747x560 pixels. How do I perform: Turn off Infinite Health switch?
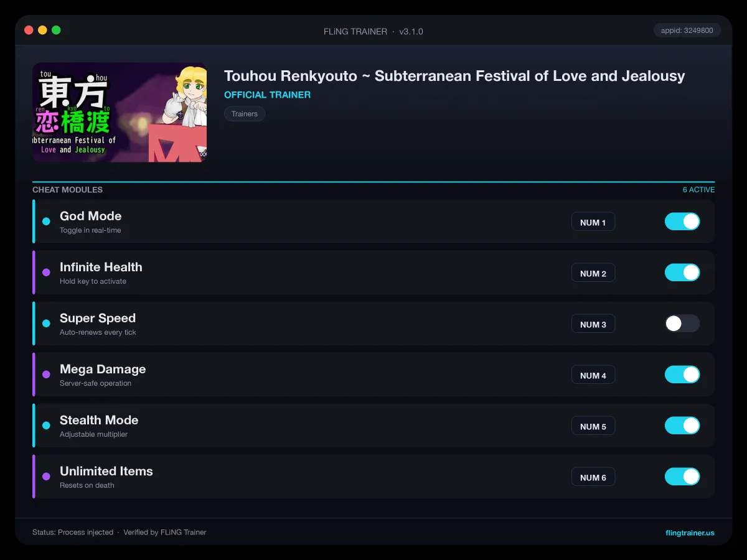tap(682, 273)
